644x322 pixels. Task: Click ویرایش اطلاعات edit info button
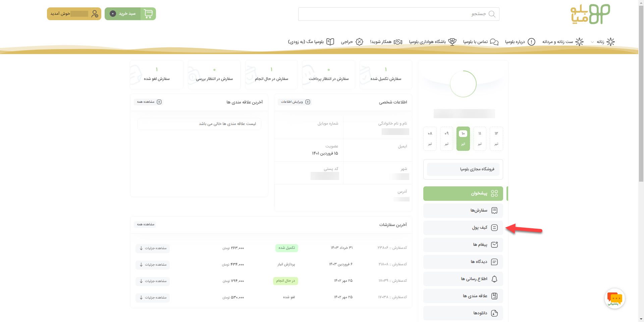coord(295,102)
